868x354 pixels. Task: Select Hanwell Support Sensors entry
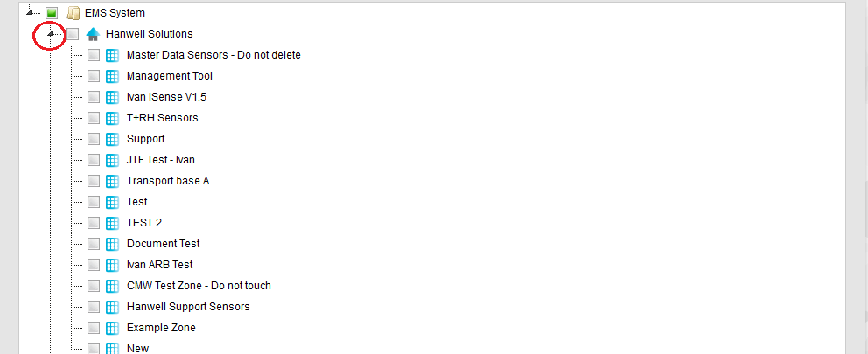point(188,307)
